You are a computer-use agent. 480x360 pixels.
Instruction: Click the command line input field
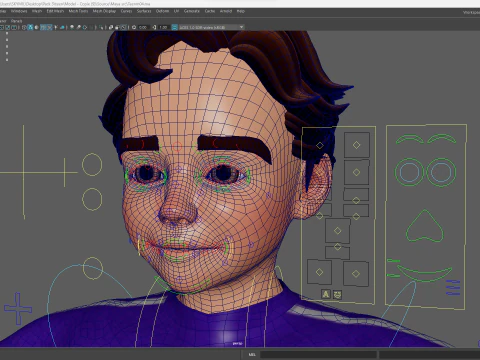click(x=318, y=355)
